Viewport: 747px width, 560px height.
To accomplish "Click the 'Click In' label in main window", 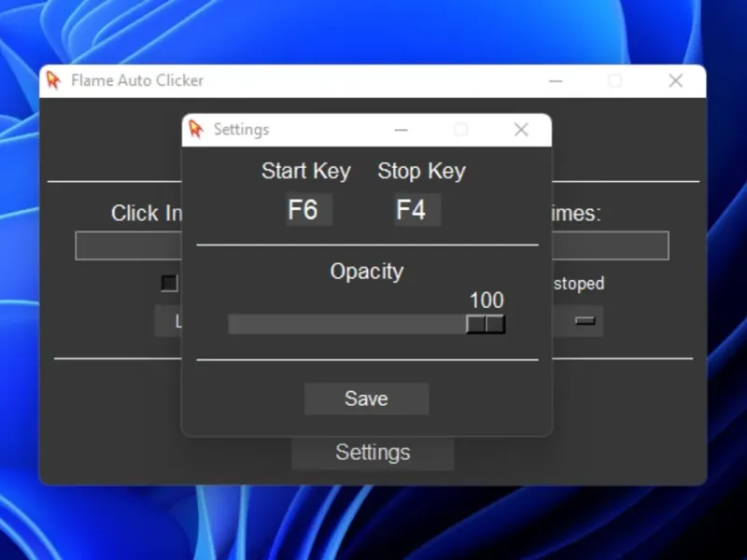I will [147, 213].
